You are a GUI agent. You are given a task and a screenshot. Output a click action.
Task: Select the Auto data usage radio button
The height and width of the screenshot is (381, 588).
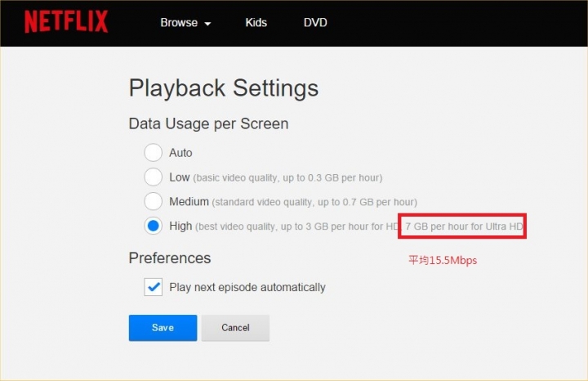(x=153, y=153)
